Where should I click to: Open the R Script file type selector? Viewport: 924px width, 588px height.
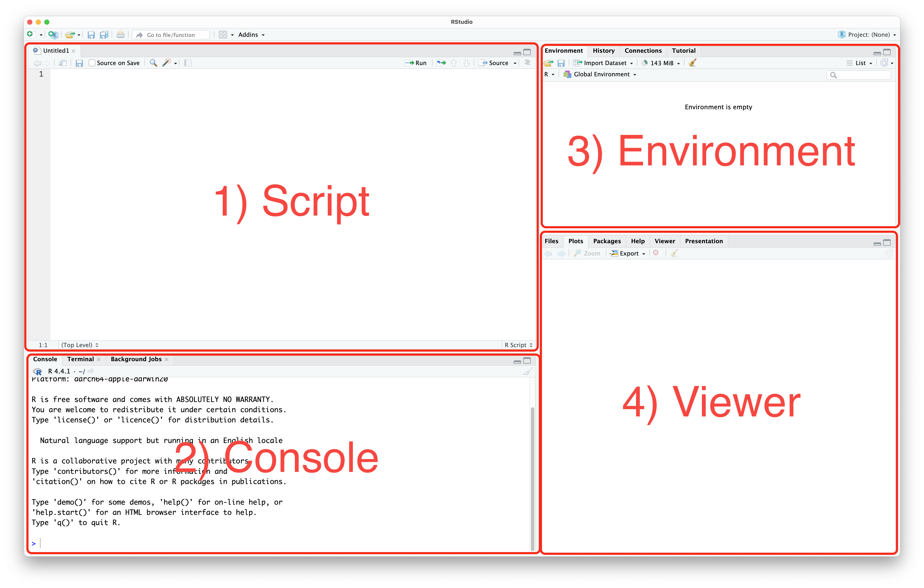point(518,345)
